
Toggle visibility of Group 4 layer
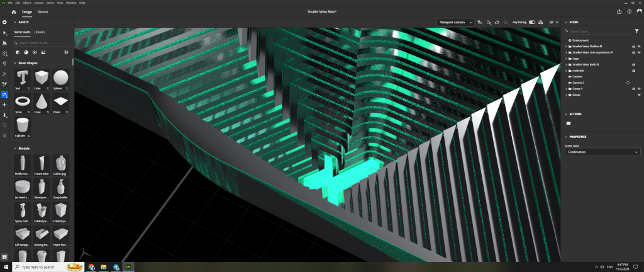coord(638,89)
